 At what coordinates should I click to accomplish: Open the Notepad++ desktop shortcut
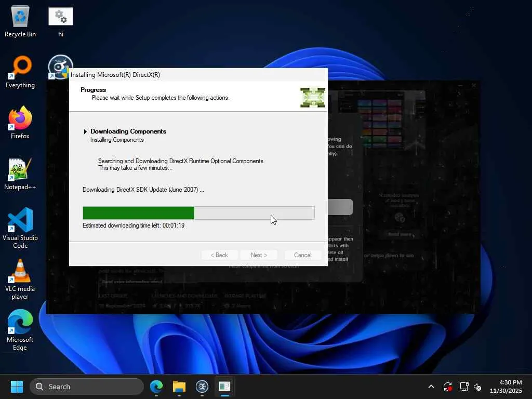[20, 174]
